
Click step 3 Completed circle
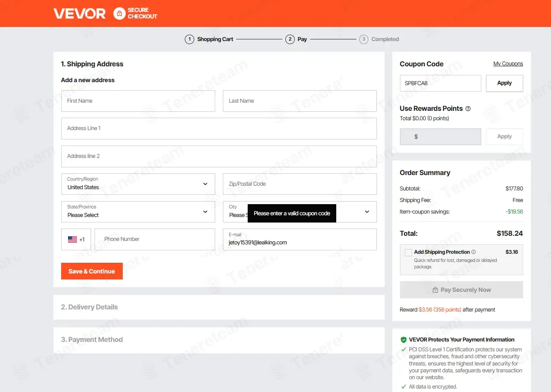tap(364, 39)
